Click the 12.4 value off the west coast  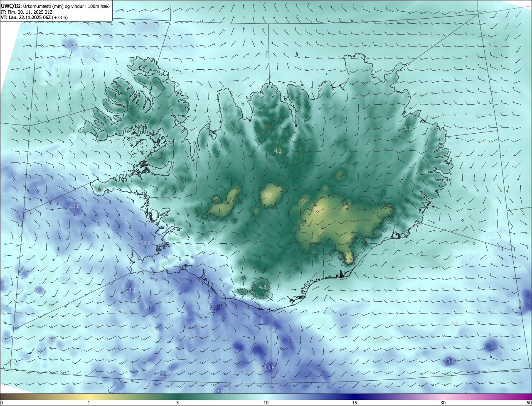145,243
